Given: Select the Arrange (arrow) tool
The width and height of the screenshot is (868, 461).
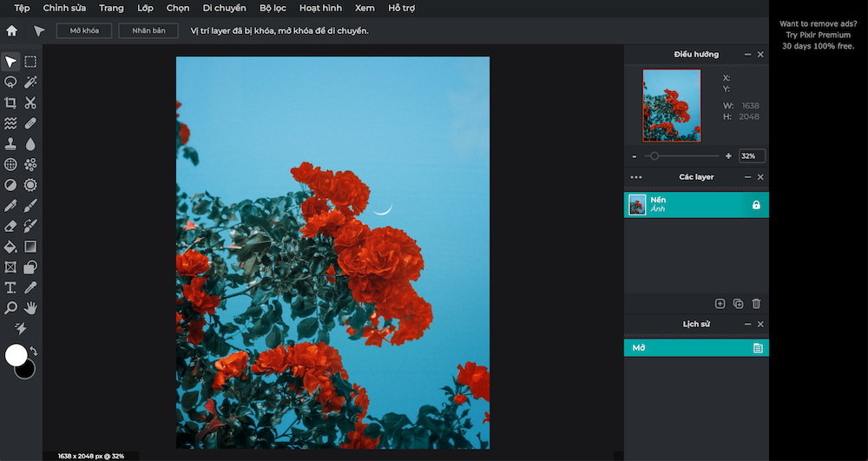Looking at the screenshot, I should tap(10, 62).
